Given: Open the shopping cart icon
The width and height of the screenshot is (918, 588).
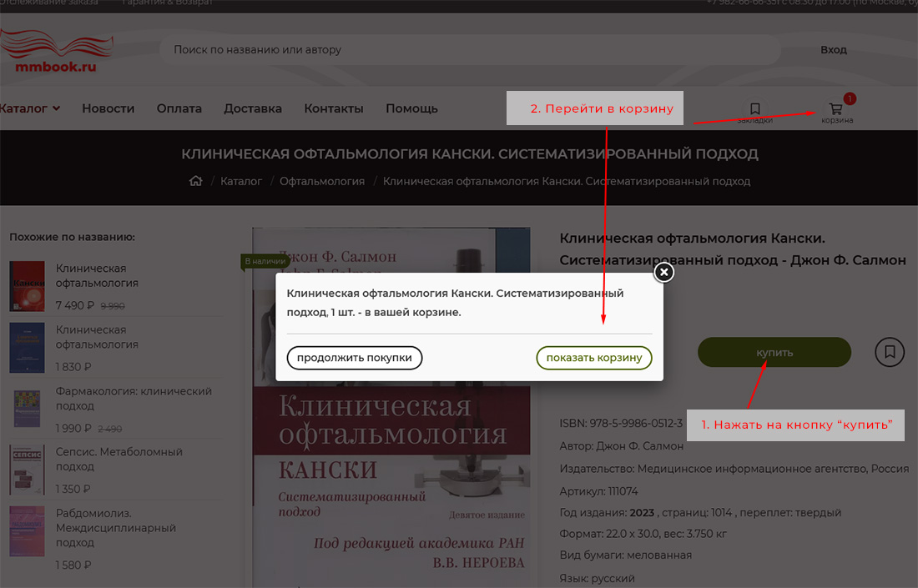Looking at the screenshot, I should (835, 109).
